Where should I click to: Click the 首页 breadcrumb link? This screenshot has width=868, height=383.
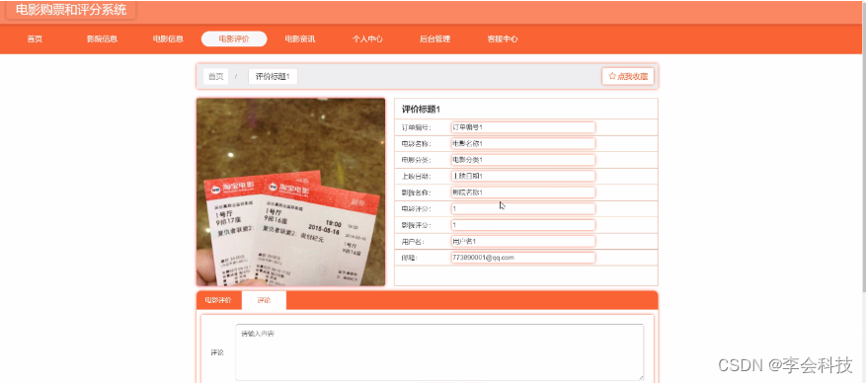(216, 76)
